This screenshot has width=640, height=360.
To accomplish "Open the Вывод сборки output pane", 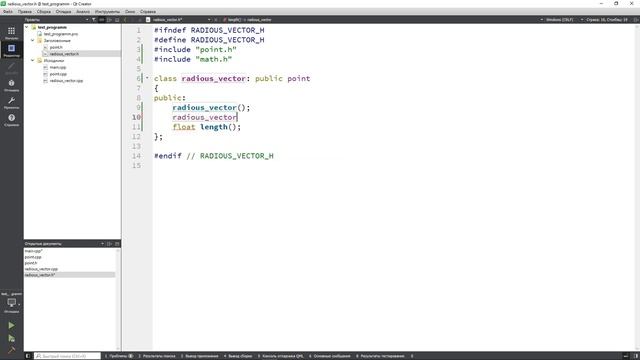I will click(x=238, y=356).
